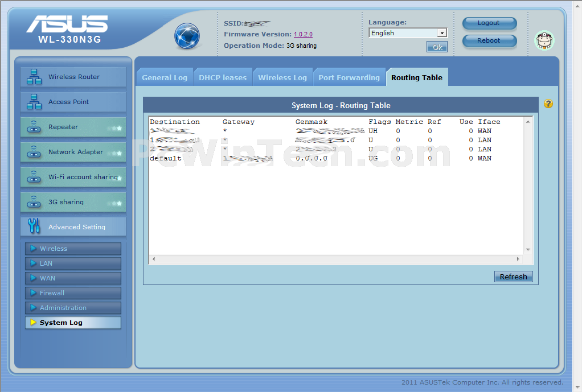This screenshot has width=582, height=392.
Task: Open the Firewall settings
Action: pos(73,293)
